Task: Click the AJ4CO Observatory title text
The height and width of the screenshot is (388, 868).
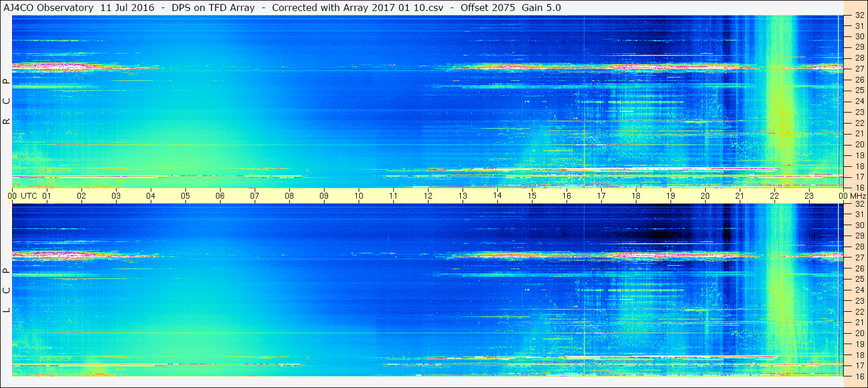Action: click(49, 8)
